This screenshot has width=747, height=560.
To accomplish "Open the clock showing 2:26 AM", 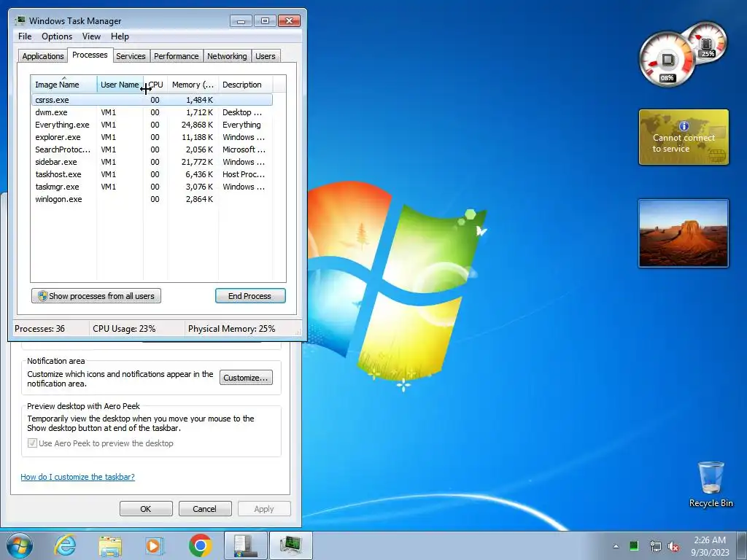I will pos(710,546).
